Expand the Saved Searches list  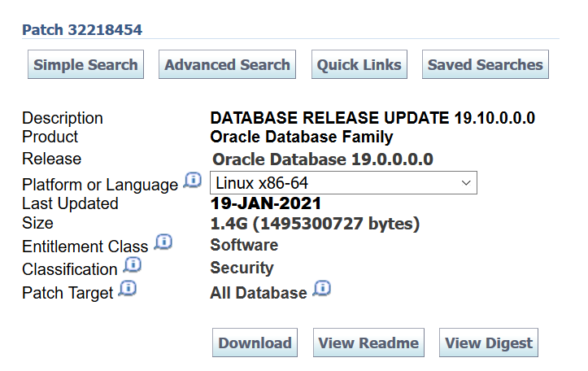pyautogui.click(x=485, y=65)
